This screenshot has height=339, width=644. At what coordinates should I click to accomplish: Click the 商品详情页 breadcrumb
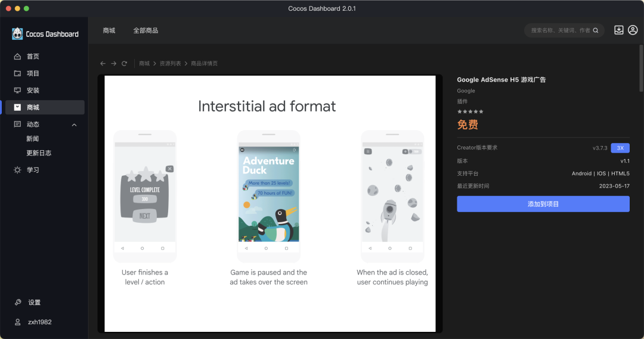pyautogui.click(x=204, y=64)
